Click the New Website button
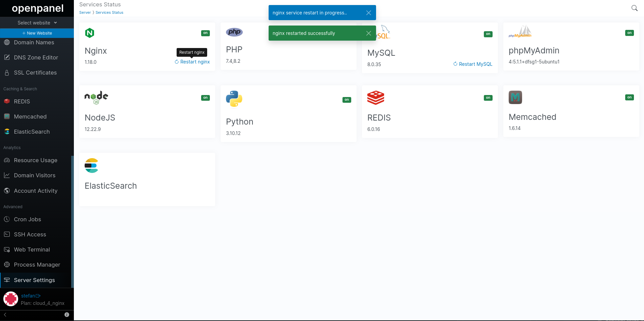This screenshot has height=321, width=644. 37,33
